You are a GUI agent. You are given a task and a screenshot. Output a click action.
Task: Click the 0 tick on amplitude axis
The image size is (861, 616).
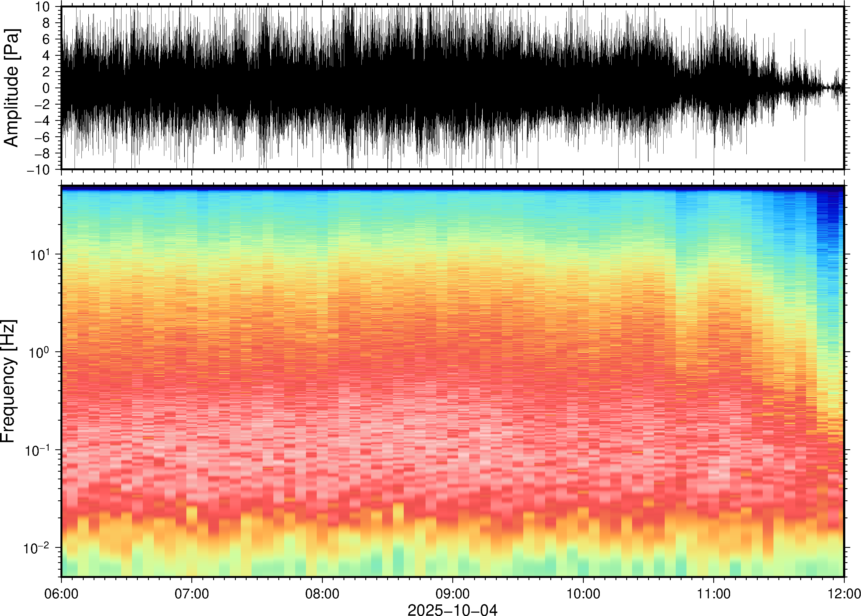click(x=46, y=88)
